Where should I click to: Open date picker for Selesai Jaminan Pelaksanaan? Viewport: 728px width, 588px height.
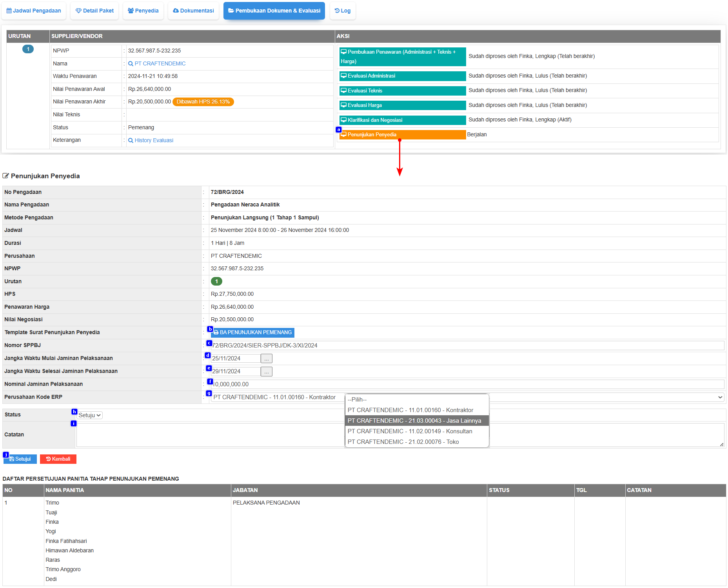click(x=266, y=371)
